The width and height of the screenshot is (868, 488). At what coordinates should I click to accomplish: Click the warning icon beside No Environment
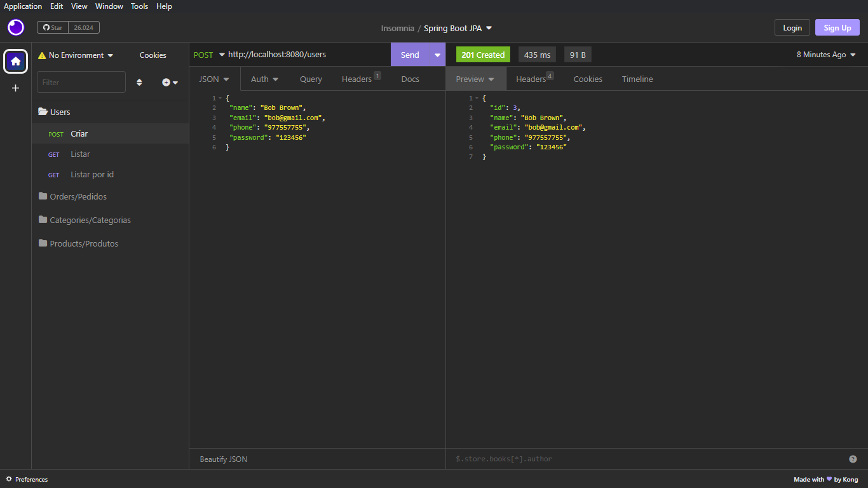(42, 55)
